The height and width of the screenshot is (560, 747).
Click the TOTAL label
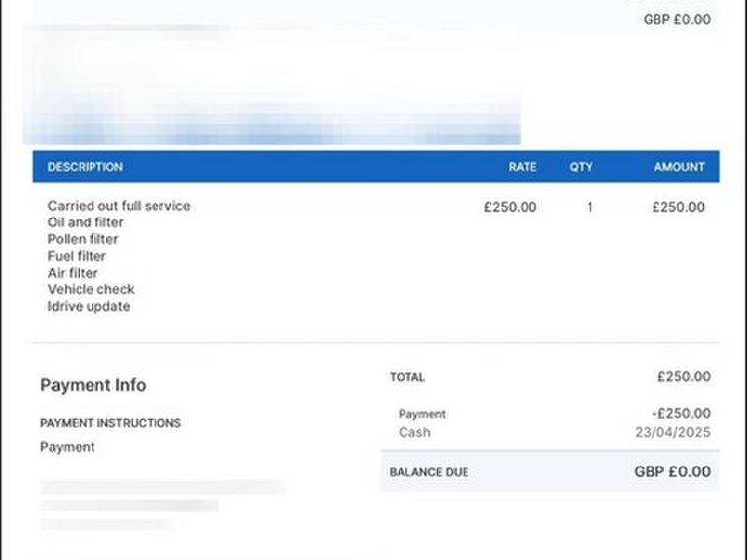[407, 377]
